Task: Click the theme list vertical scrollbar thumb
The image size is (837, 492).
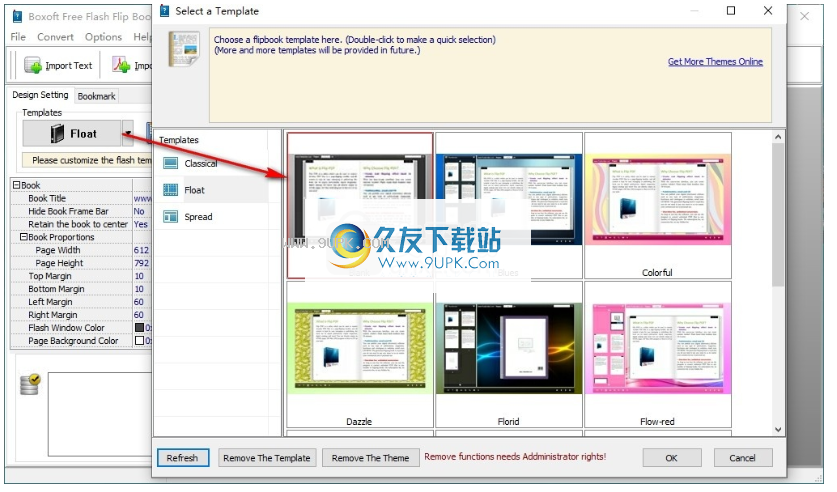Action: point(778,215)
